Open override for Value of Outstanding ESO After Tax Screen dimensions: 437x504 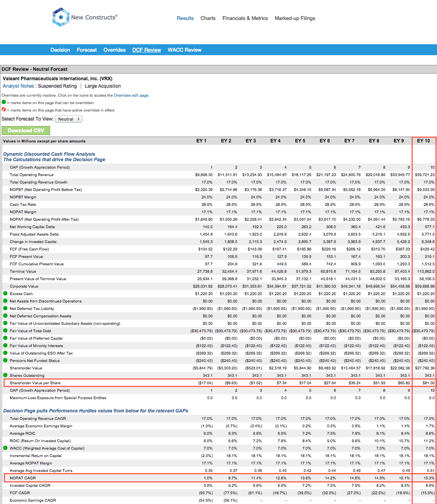pyautogui.click(x=5, y=353)
